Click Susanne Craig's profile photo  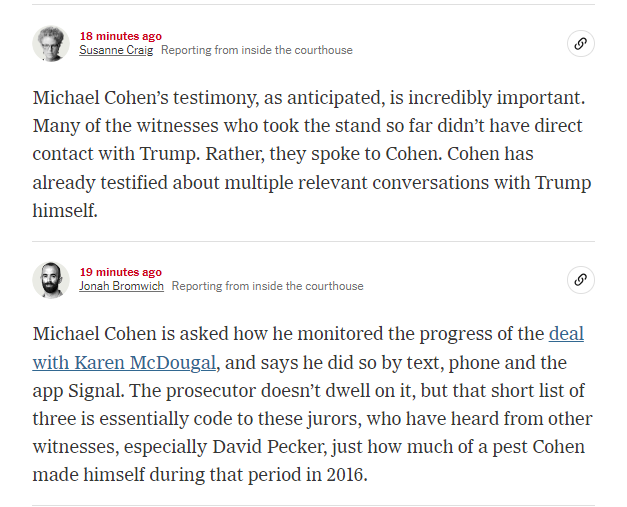coord(51,43)
